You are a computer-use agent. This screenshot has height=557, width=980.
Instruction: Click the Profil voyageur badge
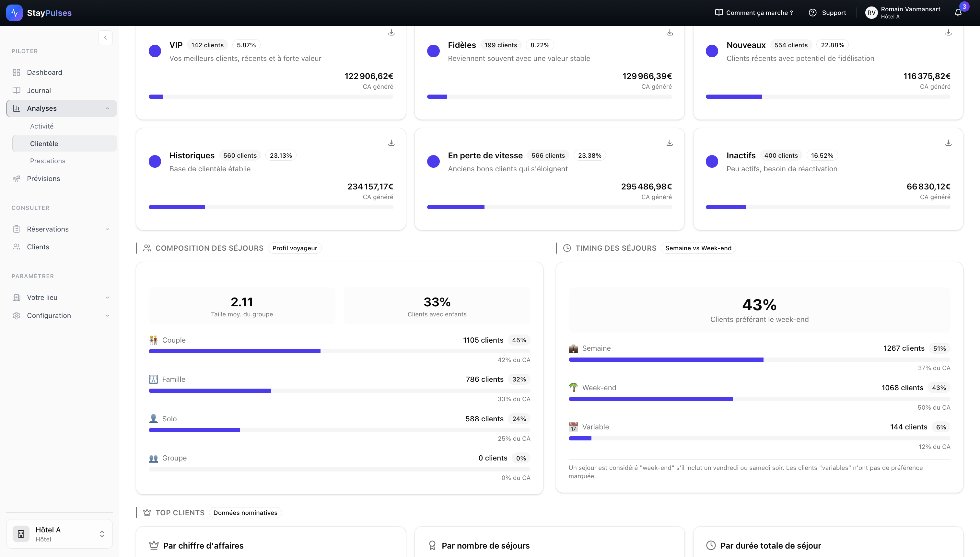(294, 248)
